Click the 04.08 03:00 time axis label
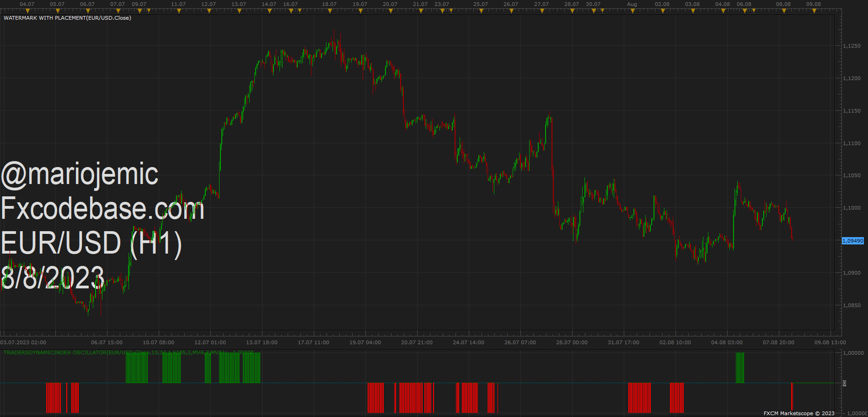Screen dimensions: 868x417 click(727, 342)
